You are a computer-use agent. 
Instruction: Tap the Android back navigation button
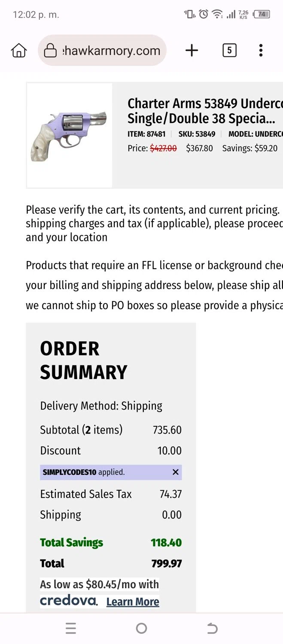click(x=212, y=629)
